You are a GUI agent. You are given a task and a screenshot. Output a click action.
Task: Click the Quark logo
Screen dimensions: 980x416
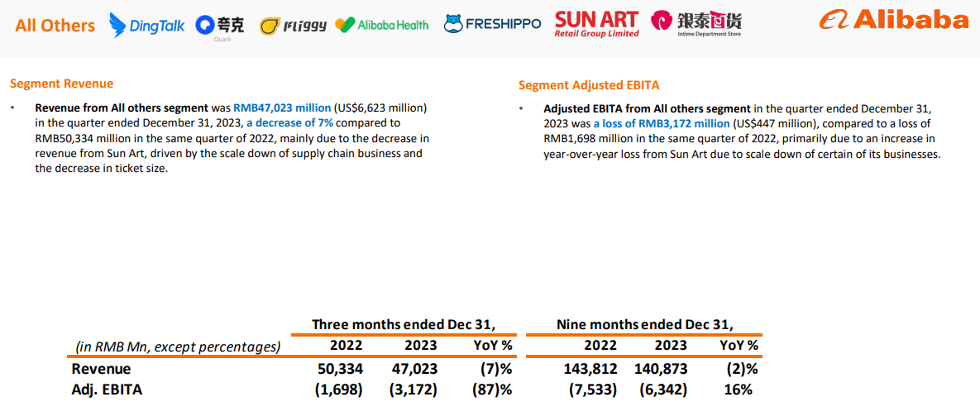point(219,26)
